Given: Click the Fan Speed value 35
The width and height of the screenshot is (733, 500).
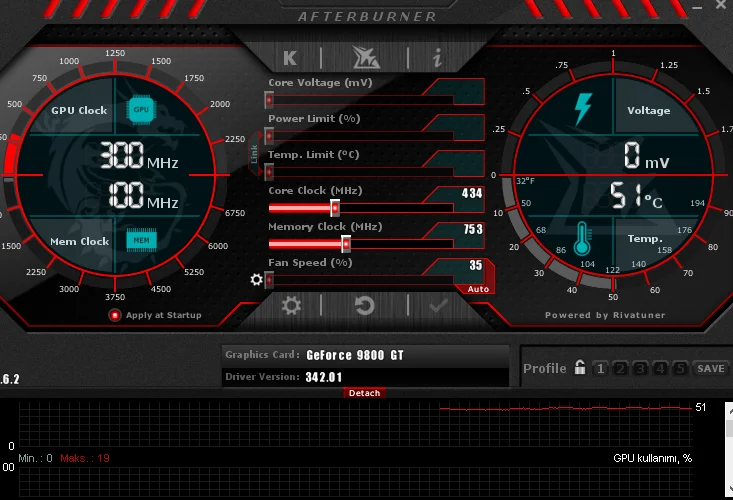Looking at the screenshot, I should 475,265.
